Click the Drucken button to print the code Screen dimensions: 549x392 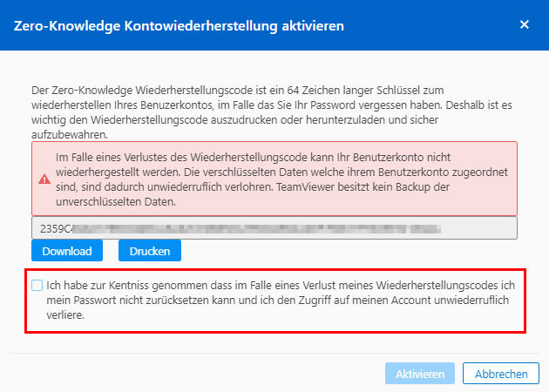click(150, 251)
